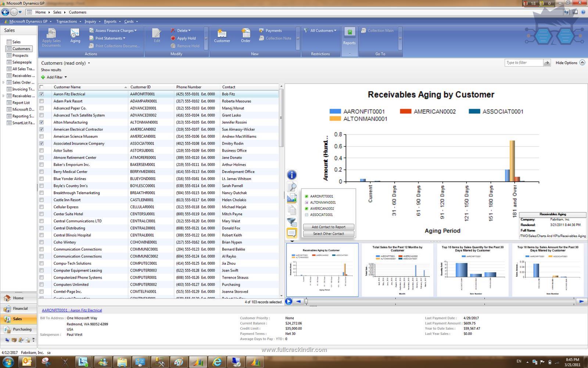This screenshot has width=588, height=368.
Task: Toggle the select-all header checkbox
Action: 42,87
